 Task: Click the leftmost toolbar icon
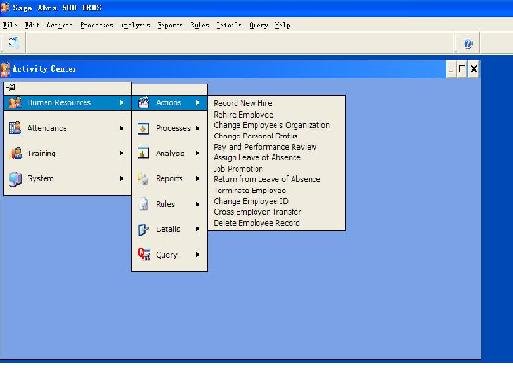(13, 43)
